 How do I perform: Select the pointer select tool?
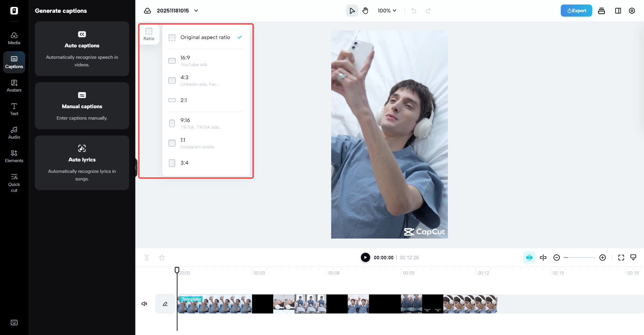tap(352, 11)
